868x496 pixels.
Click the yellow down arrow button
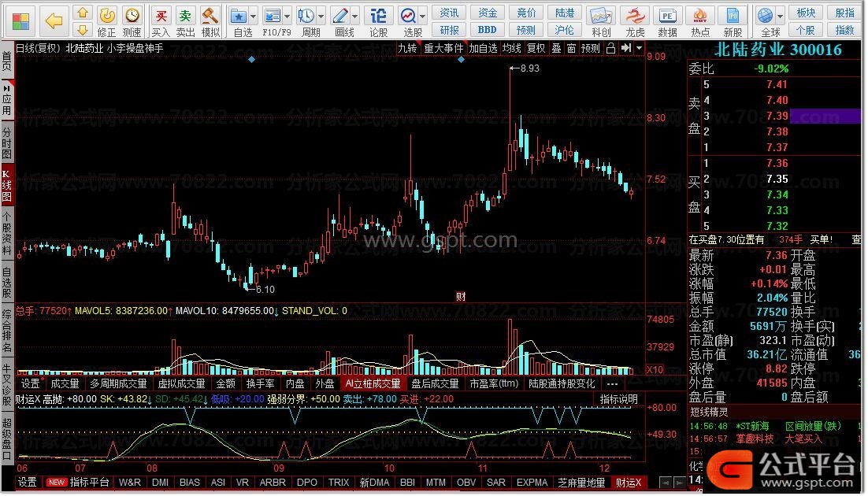83,29
